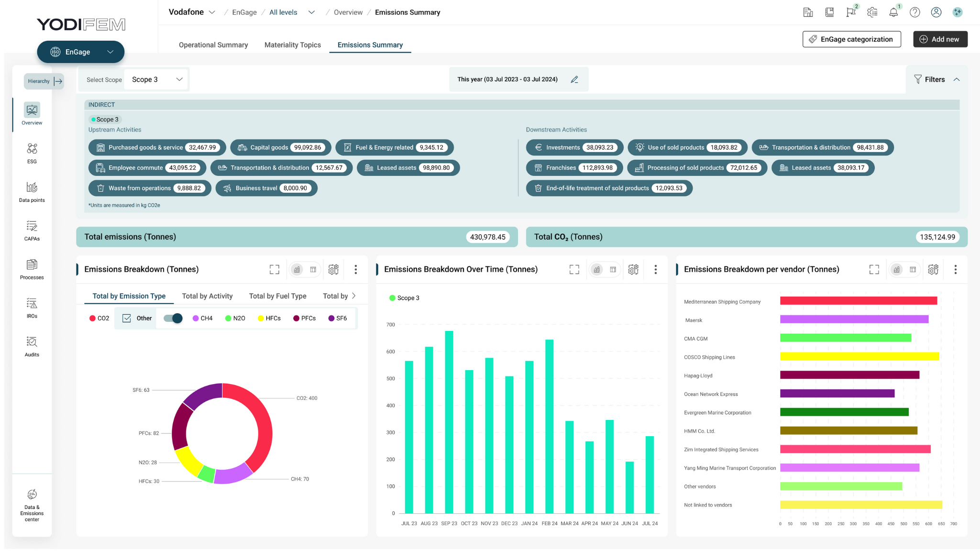Open the user profile icon

[x=936, y=12]
